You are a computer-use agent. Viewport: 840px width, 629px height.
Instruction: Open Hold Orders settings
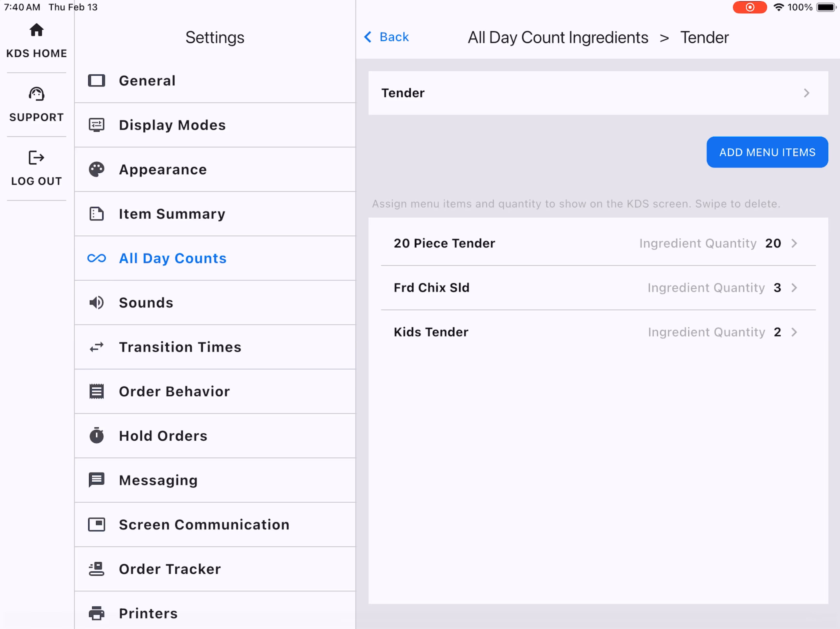215,436
